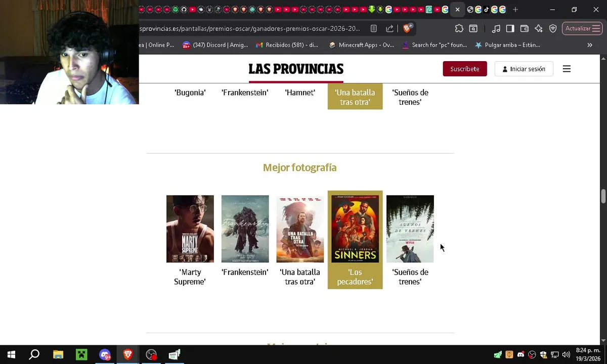The height and width of the screenshot is (364, 607).
Task: Close the active browser tab
Action: point(457,10)
